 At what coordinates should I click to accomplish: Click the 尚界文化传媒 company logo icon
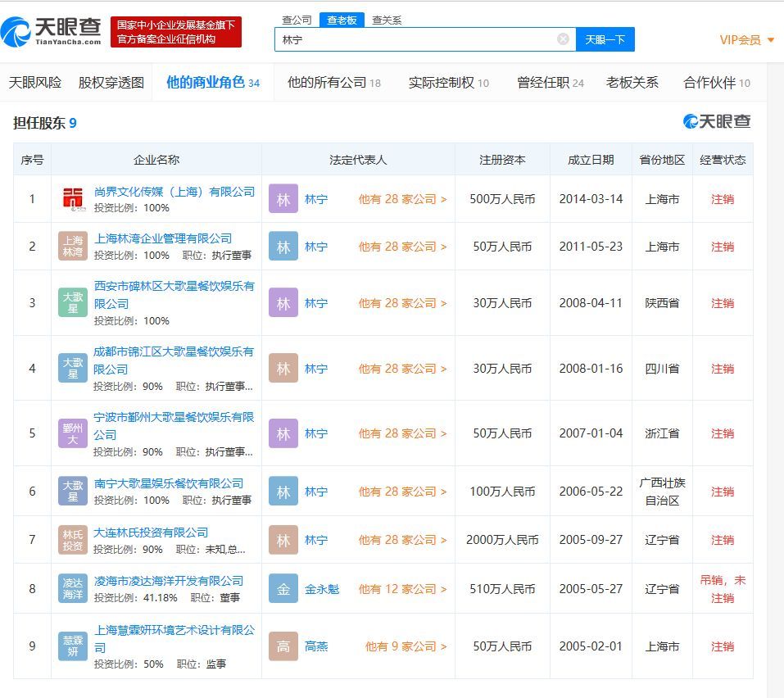pyautogui.click(x=73, y=199)
